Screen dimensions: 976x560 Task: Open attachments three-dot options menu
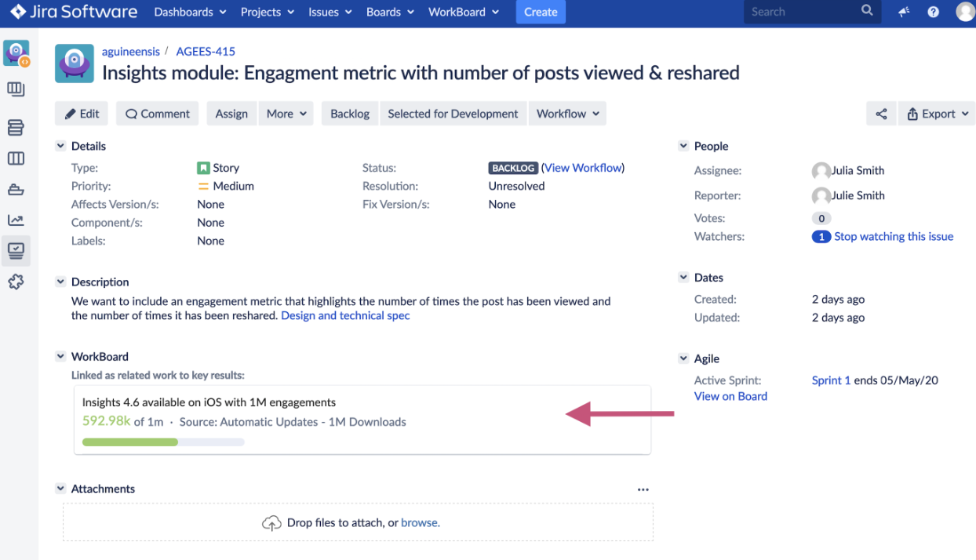coord(643,489)
